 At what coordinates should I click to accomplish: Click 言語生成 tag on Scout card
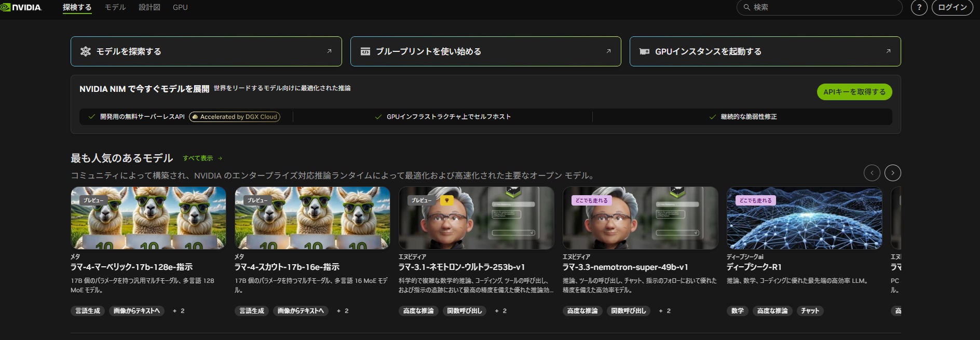tap(252, 311)
